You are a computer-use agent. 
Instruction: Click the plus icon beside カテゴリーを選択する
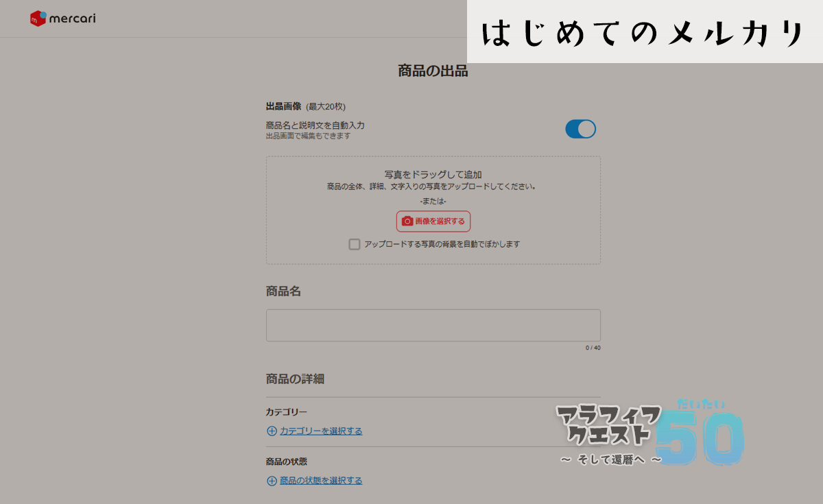(x=272, y=431)
